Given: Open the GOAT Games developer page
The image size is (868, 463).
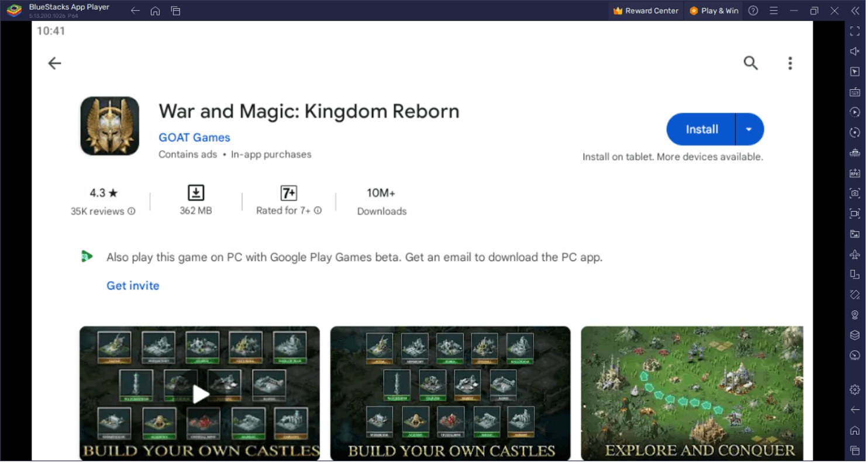Looking at the screenshot, I should click(x=194, y=137).
